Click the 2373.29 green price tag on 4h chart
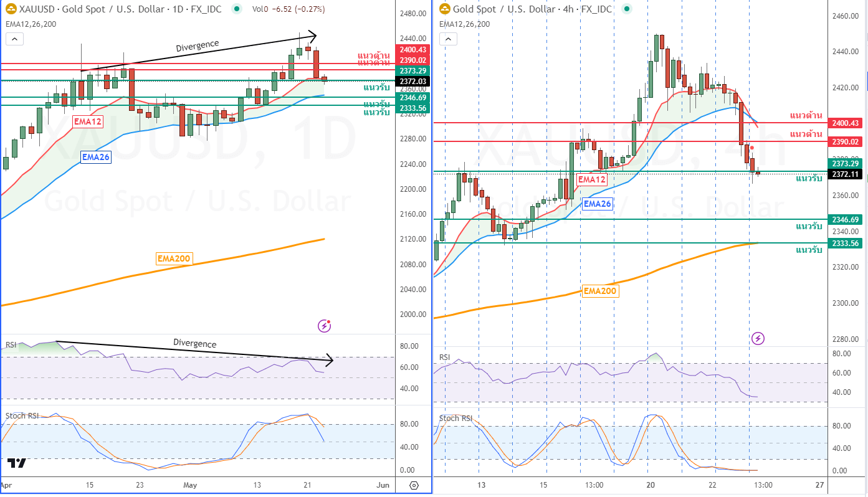868x497 pixels. [x=845, y=163]
